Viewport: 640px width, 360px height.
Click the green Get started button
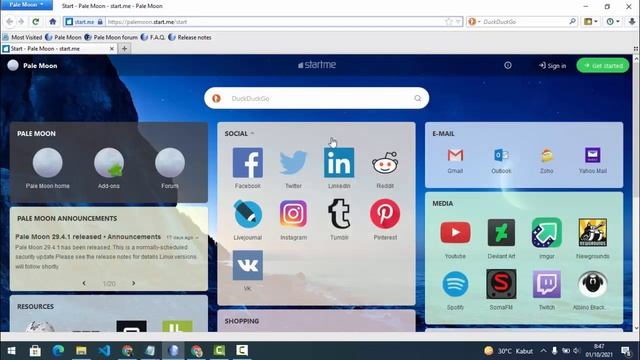(x=603, y=65)
